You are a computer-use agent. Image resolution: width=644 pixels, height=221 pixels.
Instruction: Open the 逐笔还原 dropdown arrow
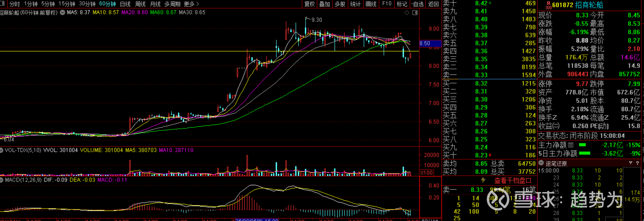click(x=541, y=163)
